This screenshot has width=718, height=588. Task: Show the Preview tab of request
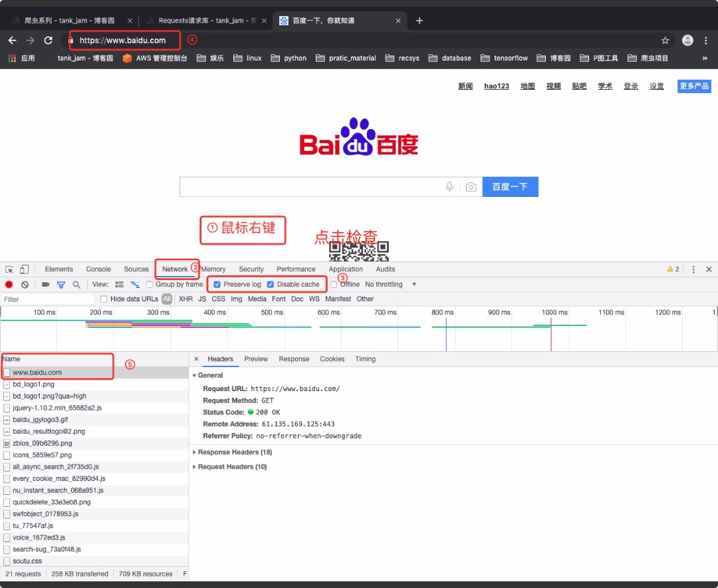click(256, 359)
